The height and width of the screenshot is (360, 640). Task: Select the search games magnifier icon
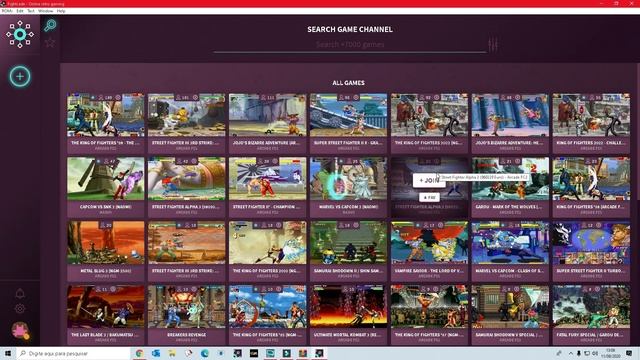(50, 25)
